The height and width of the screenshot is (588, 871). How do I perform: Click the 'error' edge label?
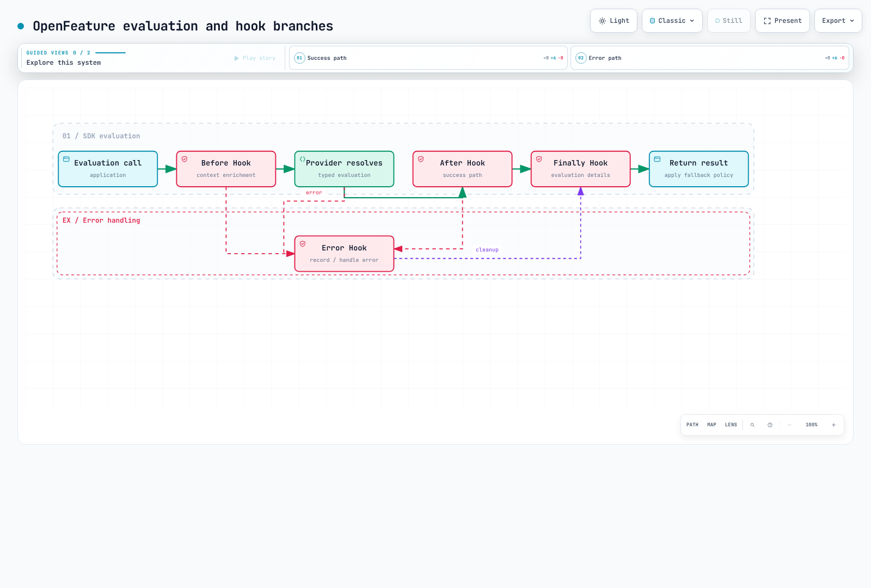coord(314,193)
